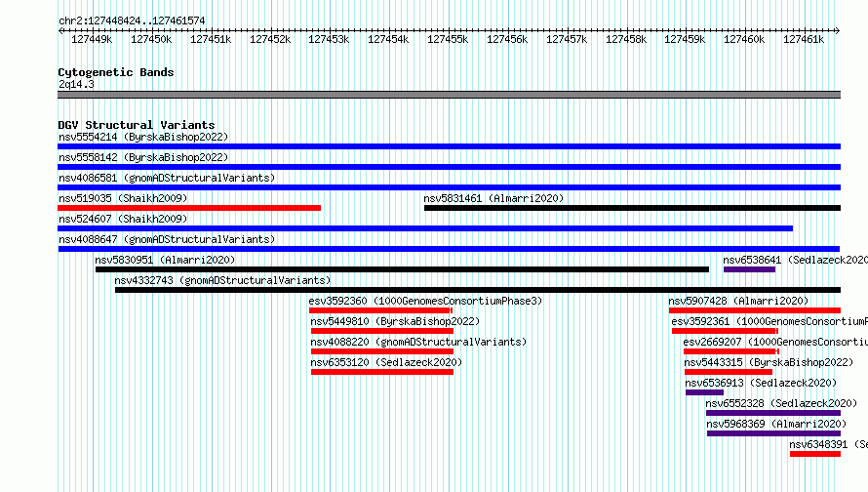868x492 pixels.
Task: Click the red bar of esv3592360
Action: [x=381, y=310]
